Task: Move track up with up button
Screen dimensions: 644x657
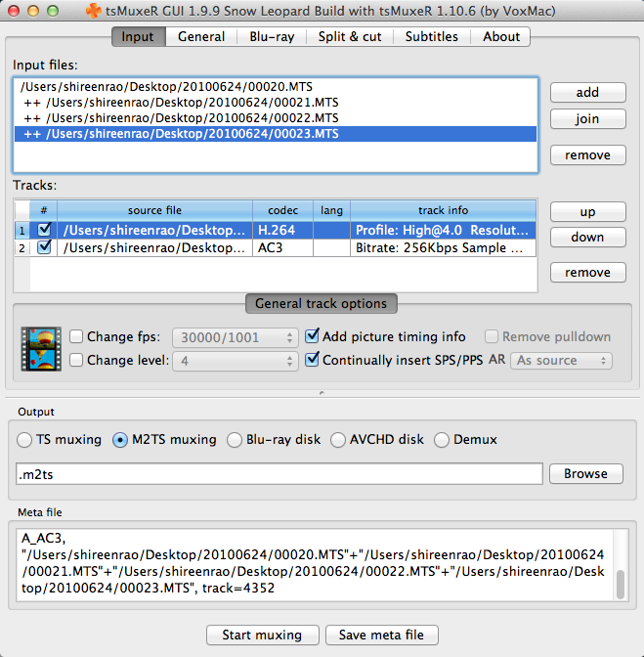Action: (588, 212)
